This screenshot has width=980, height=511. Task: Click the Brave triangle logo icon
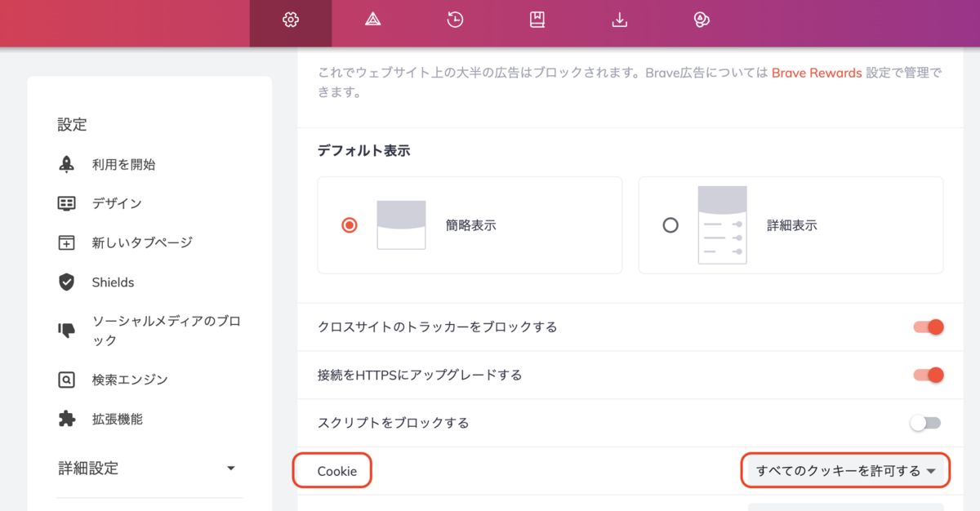pos(372,19)
